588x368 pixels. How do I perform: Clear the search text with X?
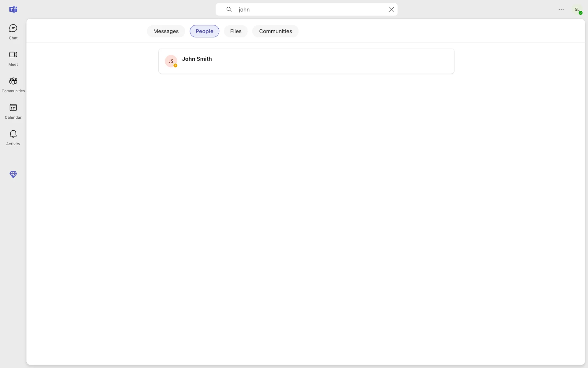pos(391,10)
